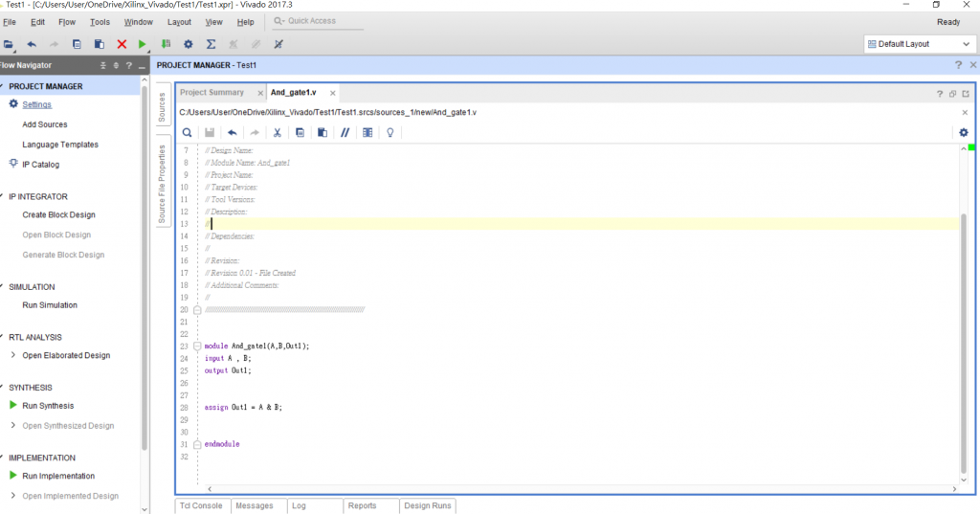Click the lightbulb language templates icon

point(390,132)
